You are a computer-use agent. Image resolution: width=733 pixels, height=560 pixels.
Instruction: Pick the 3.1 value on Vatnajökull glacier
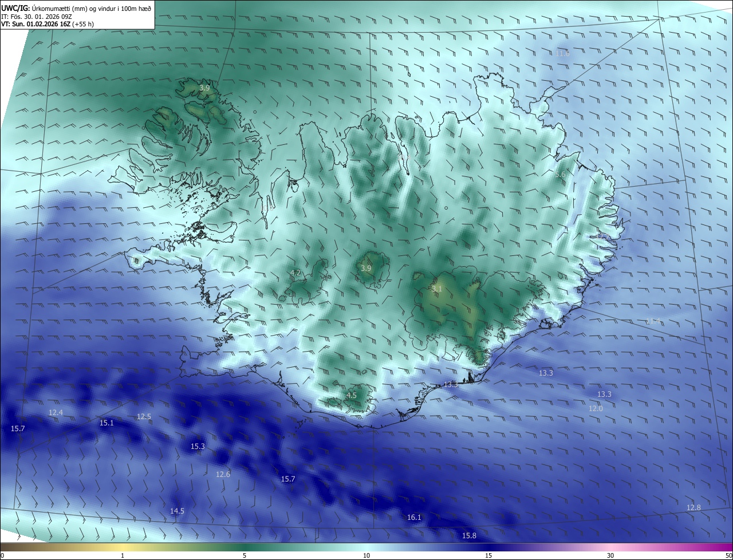437,289
